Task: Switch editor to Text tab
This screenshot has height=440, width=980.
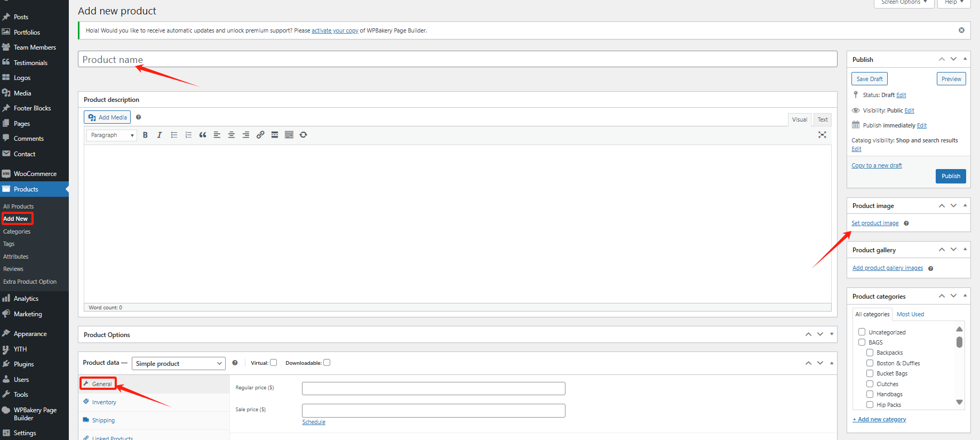Action: (823, 119)
